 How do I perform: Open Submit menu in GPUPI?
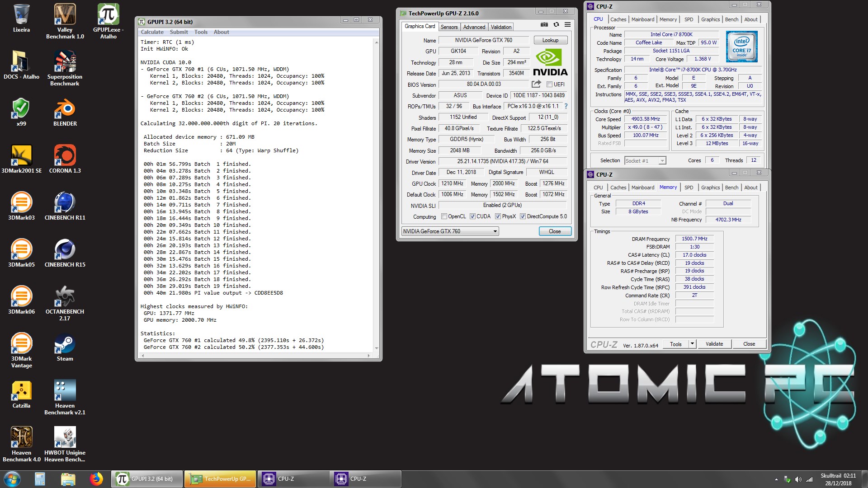(x=179, y=32)
